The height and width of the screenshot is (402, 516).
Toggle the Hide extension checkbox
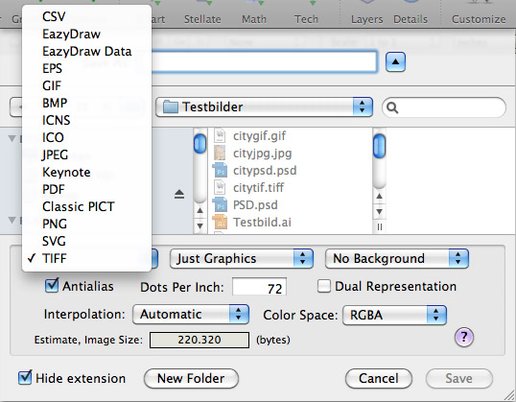click(x=25, y=378)
